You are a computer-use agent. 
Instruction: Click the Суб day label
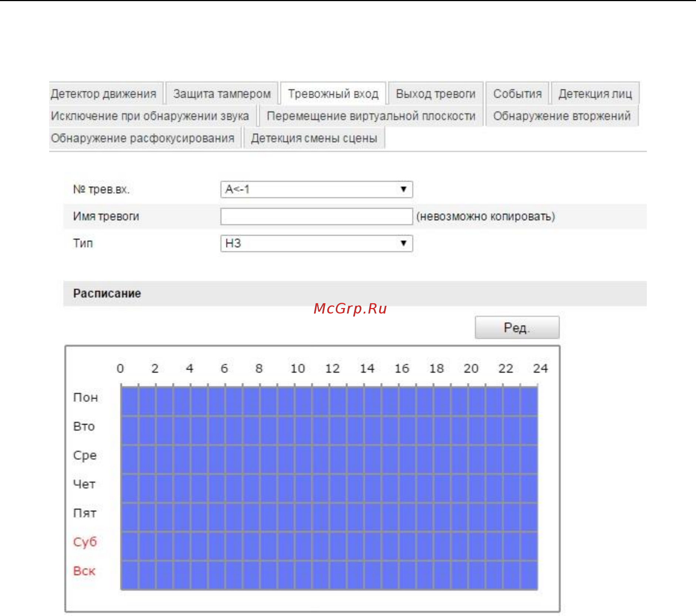click(x=85, y=542)
